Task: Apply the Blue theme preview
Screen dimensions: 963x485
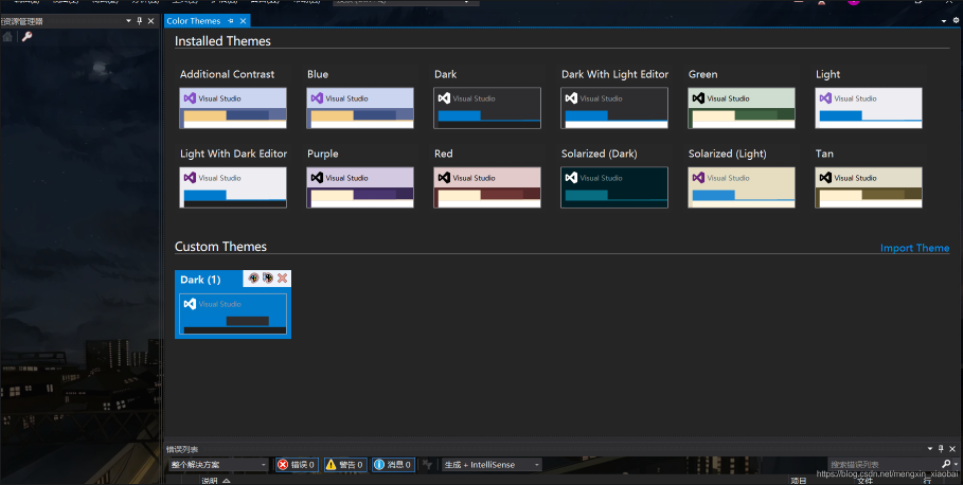Action: [360, 108]
